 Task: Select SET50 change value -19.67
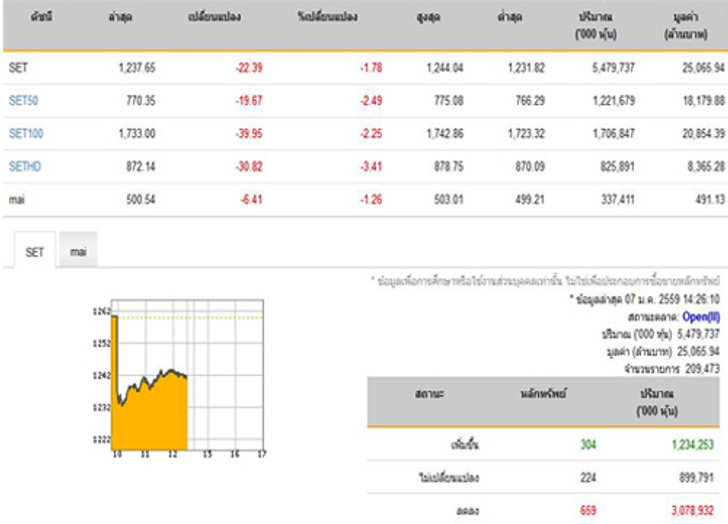click(249, 100)
